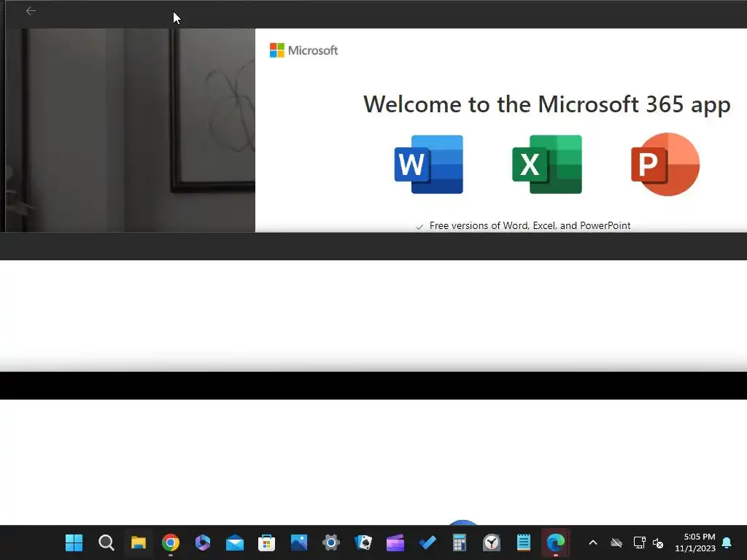The image size is (747, 560).
Task: Switch to Google Chrome on the taskbar
Action: click(171, 542)
